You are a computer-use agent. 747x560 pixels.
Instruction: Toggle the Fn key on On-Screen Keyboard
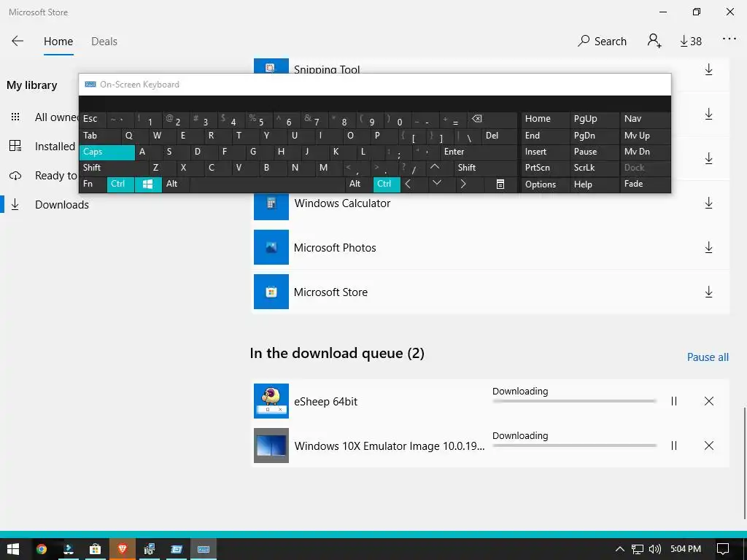coord(93,184)
